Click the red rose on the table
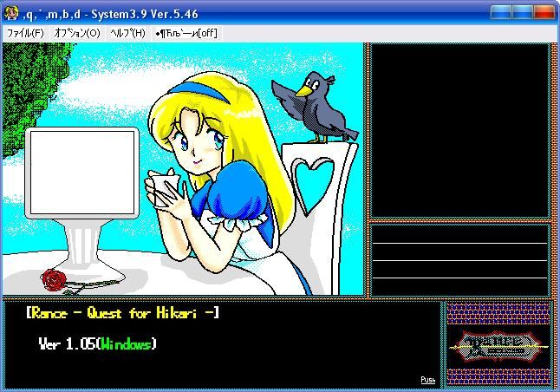This screenshot has height=392, width=560. click(x=54, y=280)
